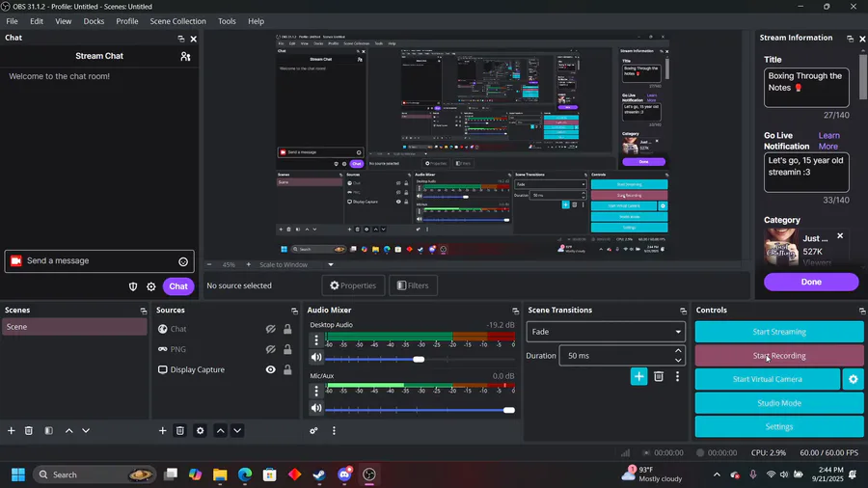Viewport: 868px width, 488px height.
Task: Open the Profile menu
Action: click(126, 21)
